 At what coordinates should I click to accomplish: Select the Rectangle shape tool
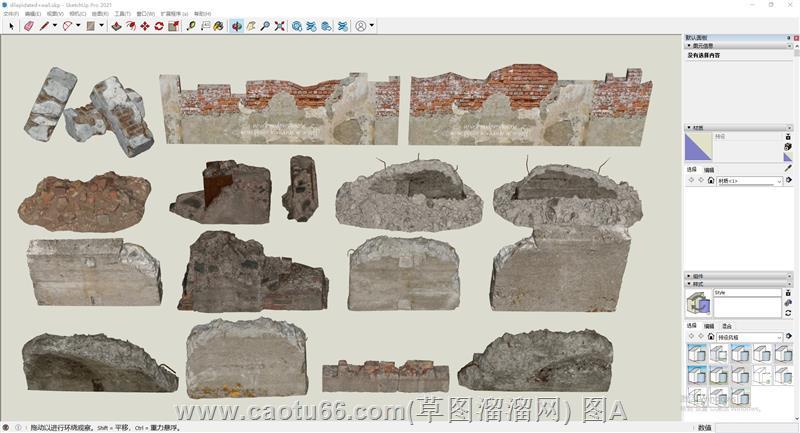point(91,26)
